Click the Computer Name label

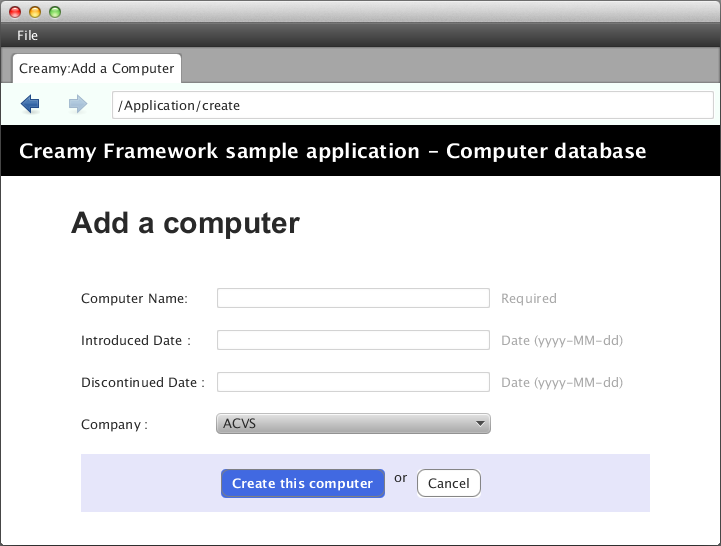(134, 298)
